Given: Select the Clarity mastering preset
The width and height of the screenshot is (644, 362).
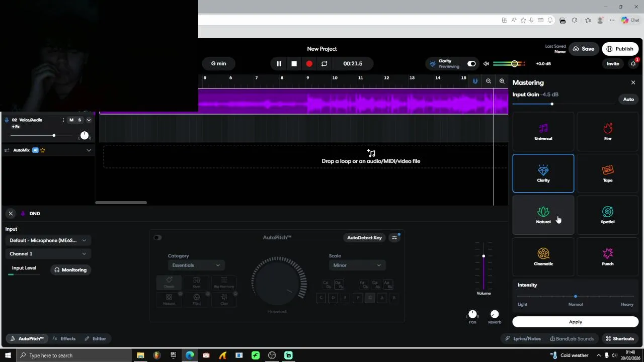Looking at the screenshot, I should pyautogui.click(x=543, y=173).
